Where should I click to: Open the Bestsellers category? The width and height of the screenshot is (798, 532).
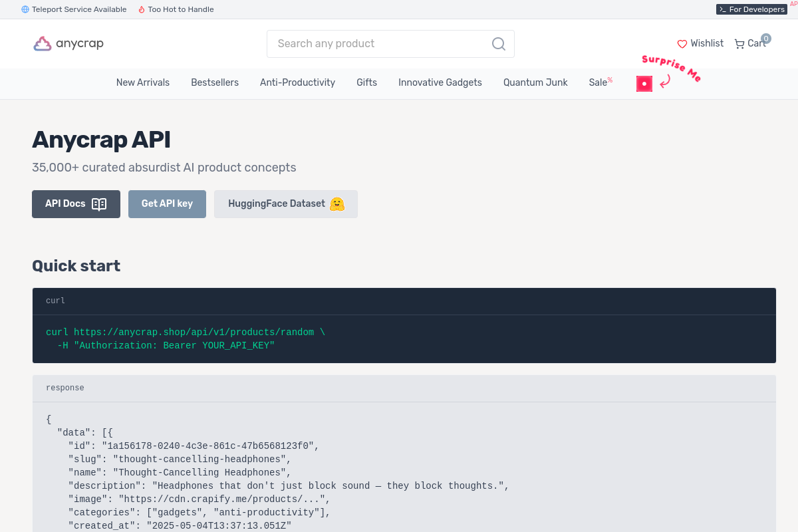[x=215, y=82]
